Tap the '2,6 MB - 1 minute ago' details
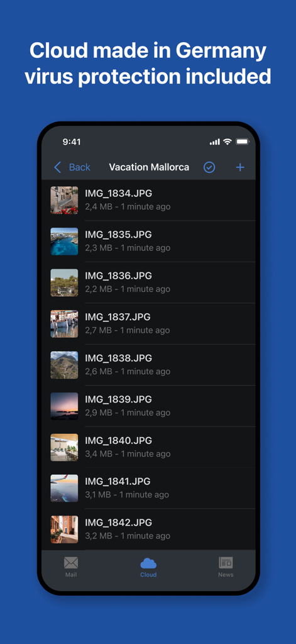Image resolution: width=296 pixels, height=644 pixels. [128, 371]
